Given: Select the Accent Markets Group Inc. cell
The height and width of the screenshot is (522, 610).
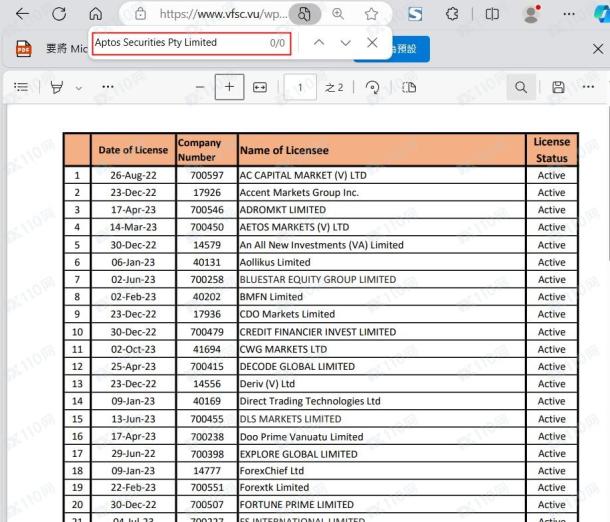Looking at the screenshot, I should coord(382,193).
